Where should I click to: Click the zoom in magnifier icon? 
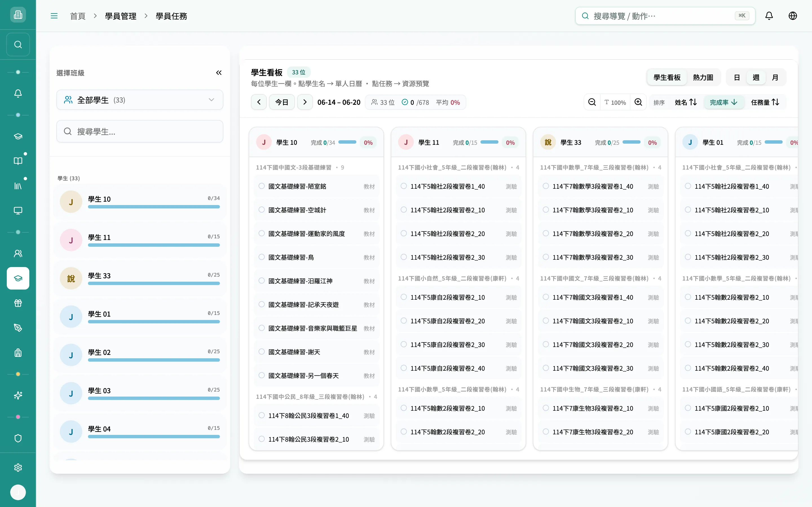(638, 102)
